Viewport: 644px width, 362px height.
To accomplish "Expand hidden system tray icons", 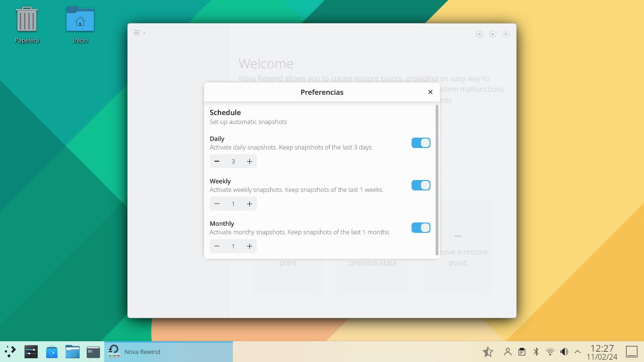I will pyautogui.click(x=577, y=351).
